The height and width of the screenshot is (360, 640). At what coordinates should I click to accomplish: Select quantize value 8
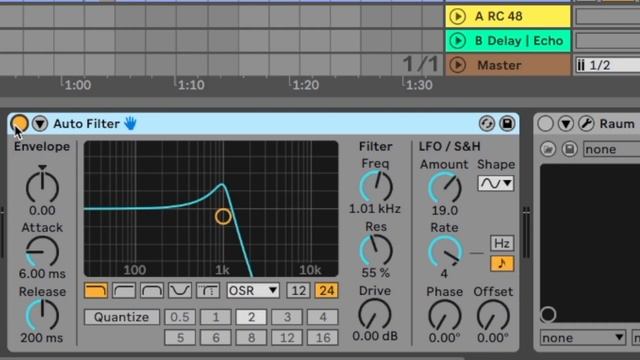(251, 338)
